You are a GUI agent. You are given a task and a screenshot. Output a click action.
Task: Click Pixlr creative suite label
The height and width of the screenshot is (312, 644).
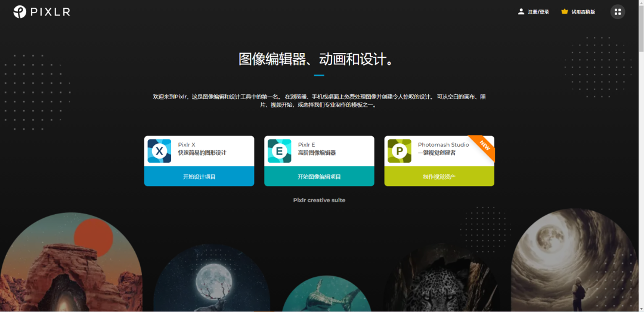[x=319, y=200]
